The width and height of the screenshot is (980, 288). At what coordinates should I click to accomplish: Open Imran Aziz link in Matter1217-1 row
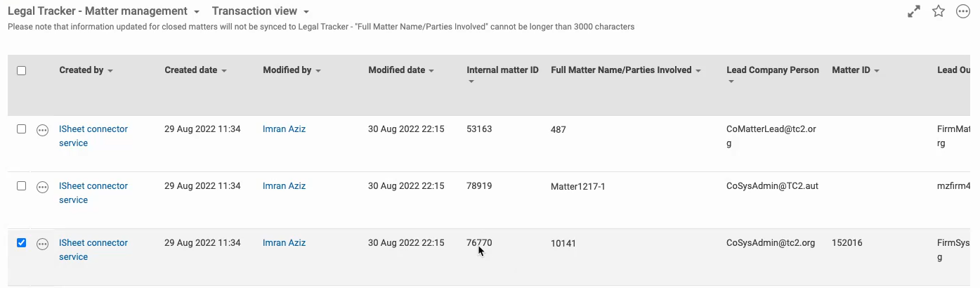coord(284,186)
